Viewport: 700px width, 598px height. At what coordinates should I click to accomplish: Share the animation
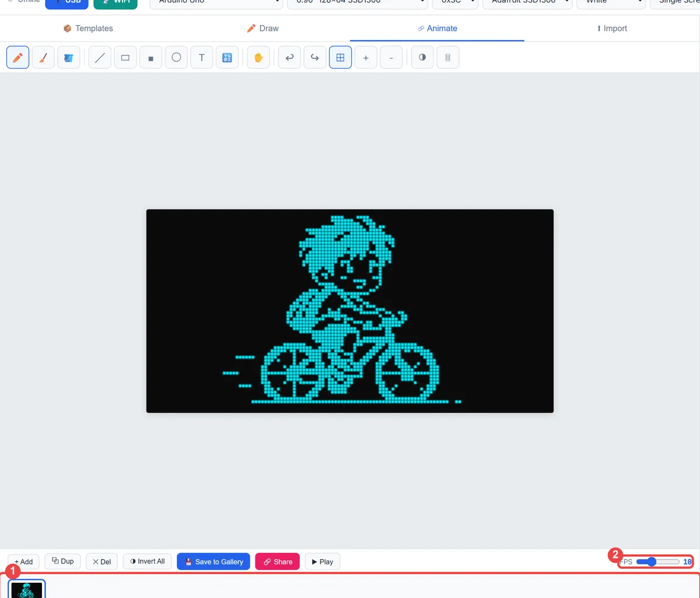tap(278, 562)
